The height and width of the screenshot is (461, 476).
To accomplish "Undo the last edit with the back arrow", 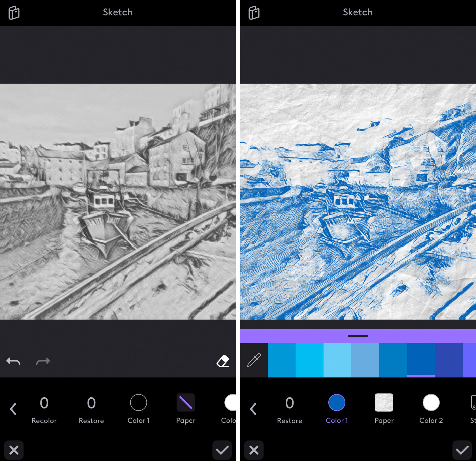I will coord(13,361).
